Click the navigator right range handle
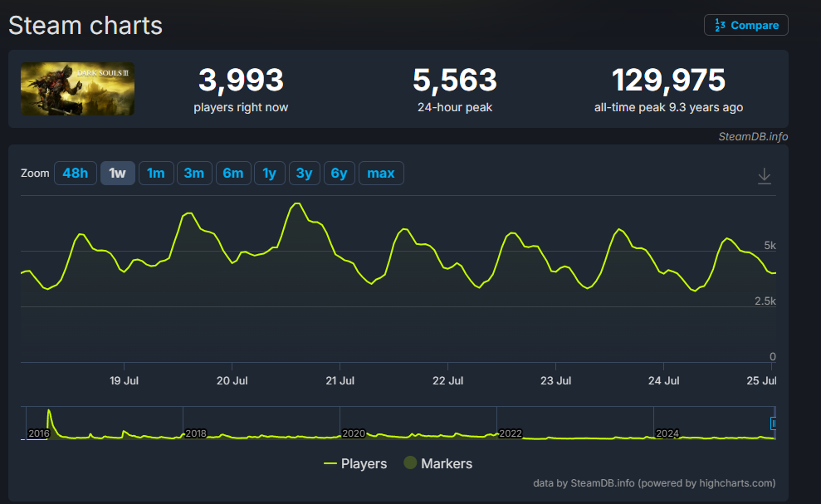The image size is (821, 504). 774,423
